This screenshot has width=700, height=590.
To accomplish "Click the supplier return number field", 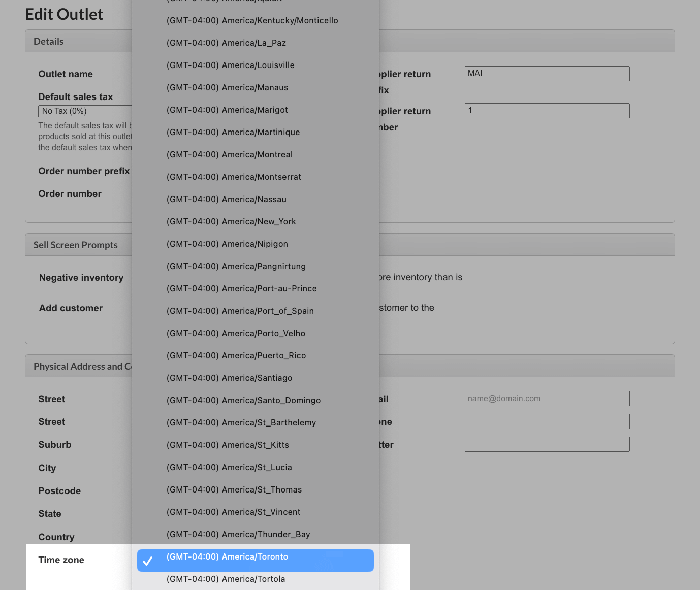I will pyautogui.click(x=547, y=111).
